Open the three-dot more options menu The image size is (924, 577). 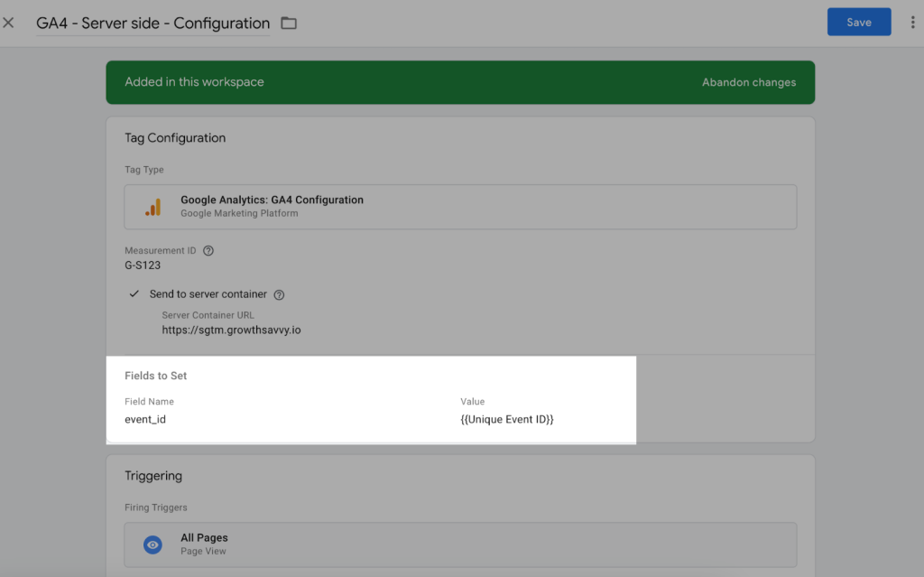click(912, 22)
